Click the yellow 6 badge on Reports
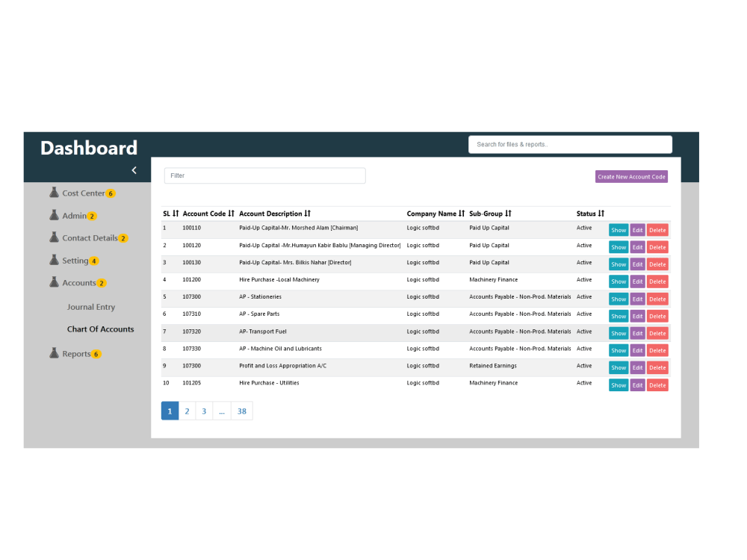This screenshot has width=747, height=560. (96, 354)
